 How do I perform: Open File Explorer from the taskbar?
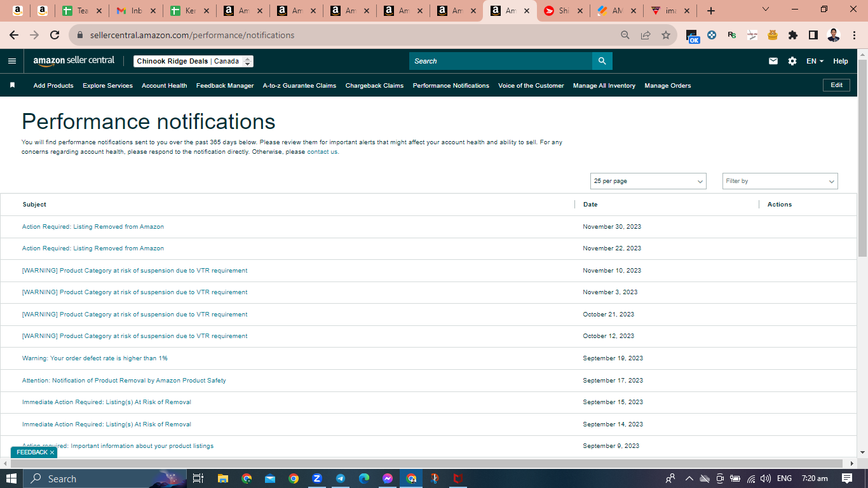click(x=222, y=478)
